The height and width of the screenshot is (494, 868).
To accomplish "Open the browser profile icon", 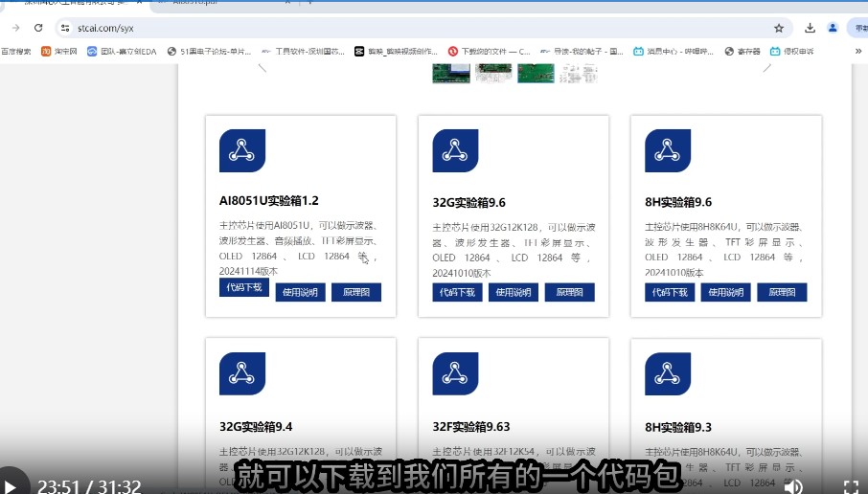I will click(x=833, y=28).
